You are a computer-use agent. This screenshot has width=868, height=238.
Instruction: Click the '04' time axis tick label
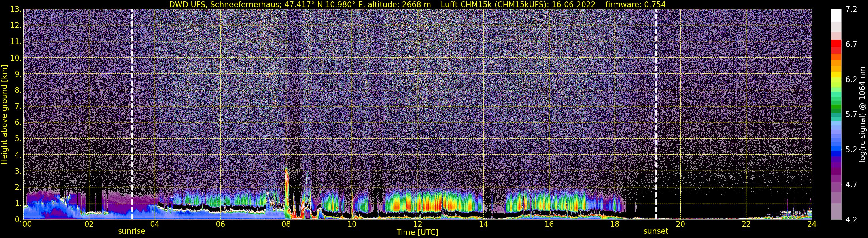coord(155,224)
